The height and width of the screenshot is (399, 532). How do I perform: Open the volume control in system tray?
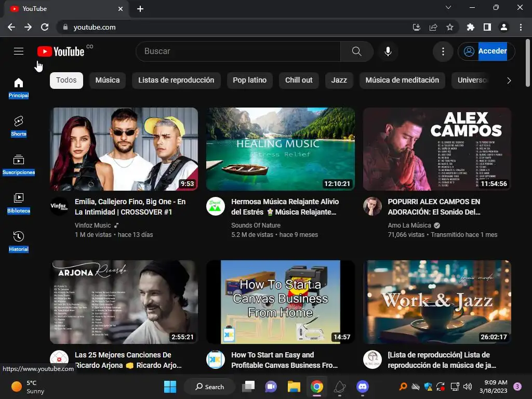[x=468, y=387]
